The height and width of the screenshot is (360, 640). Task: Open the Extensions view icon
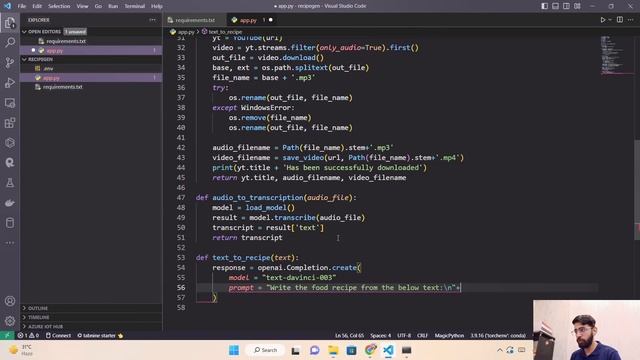click(x=10, y=122)
